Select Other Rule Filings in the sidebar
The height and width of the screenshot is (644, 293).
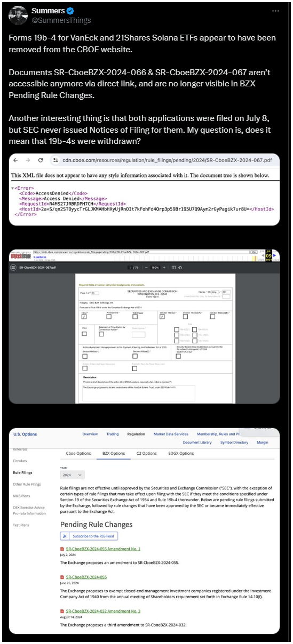tap(27, 484)
